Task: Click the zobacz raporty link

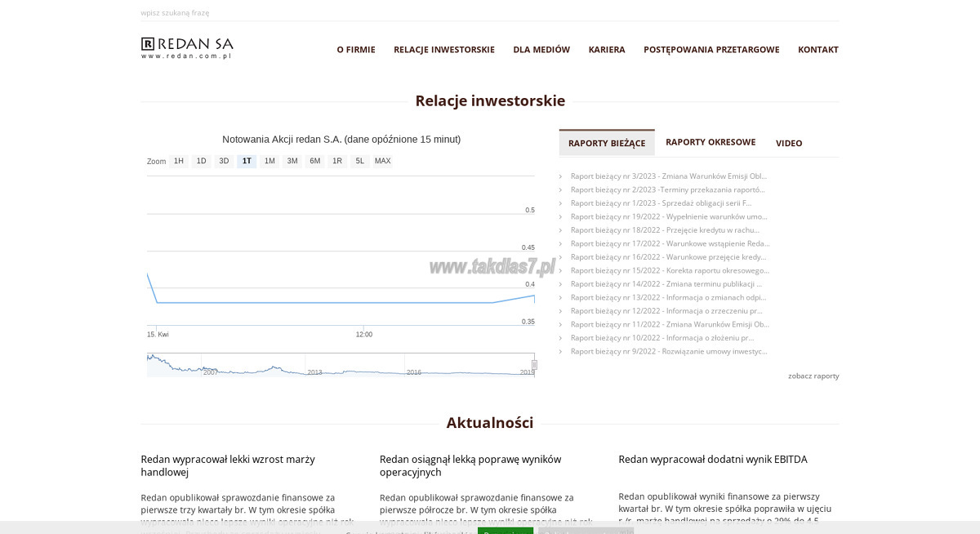Action: (813, 376)
